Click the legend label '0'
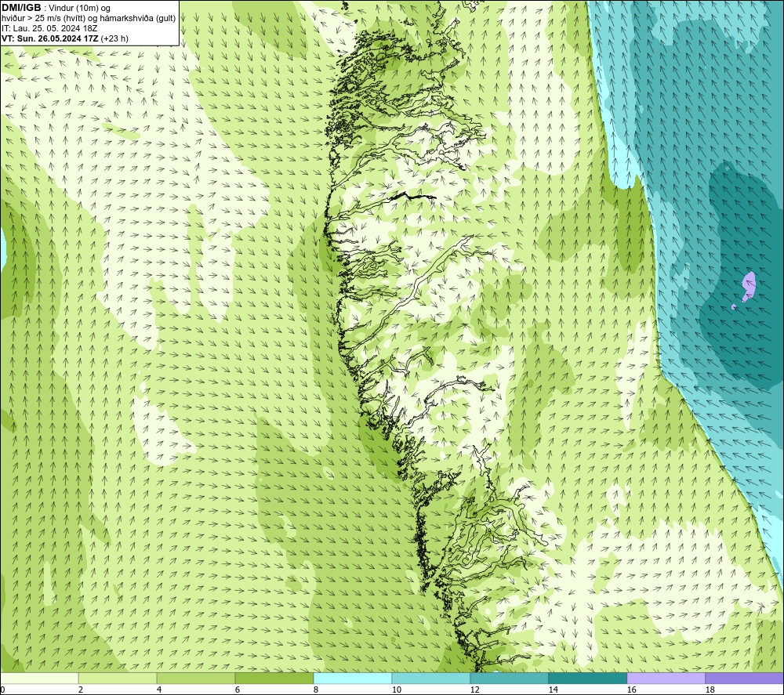The width and height of the screenshot is (784, 695). coord(2,690)
